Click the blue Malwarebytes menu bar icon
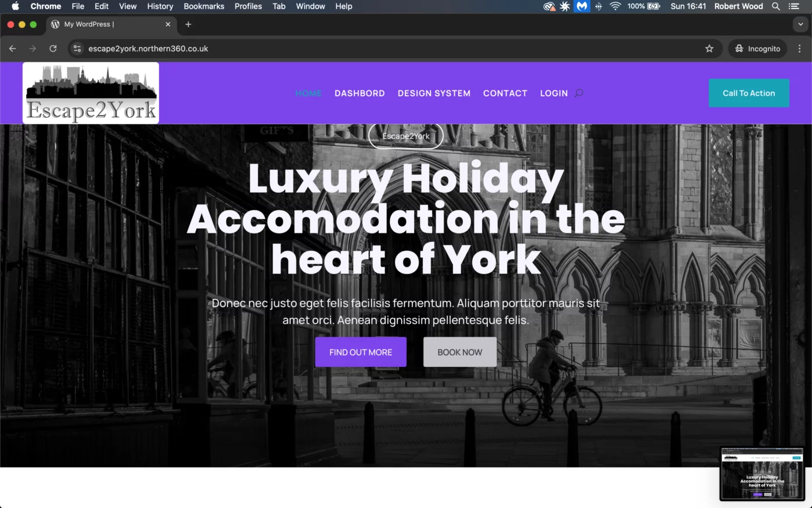The image size is (812, 508). click(582, 6)
